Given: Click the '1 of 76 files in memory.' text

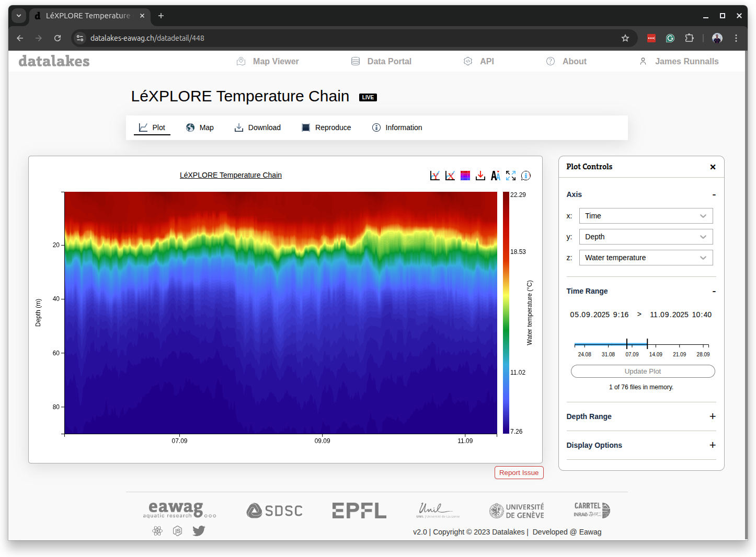Looking at the screenshot, I should (x=641, y=387).
